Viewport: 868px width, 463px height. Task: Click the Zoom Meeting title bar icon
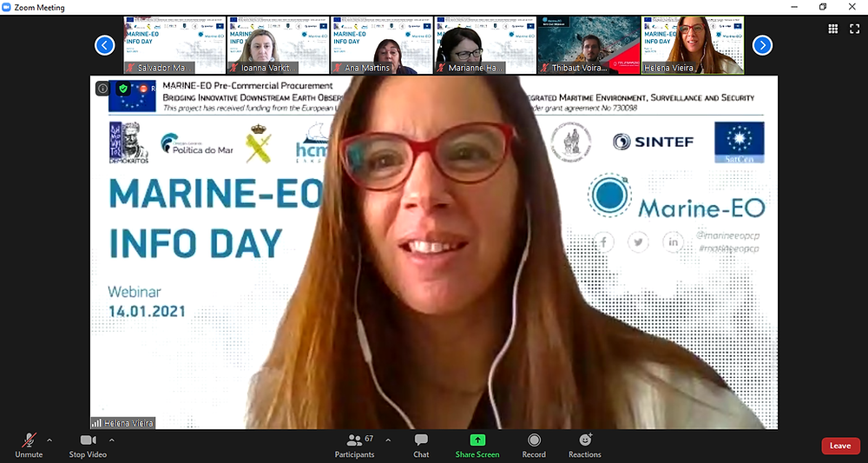click(x=7, y=7)
